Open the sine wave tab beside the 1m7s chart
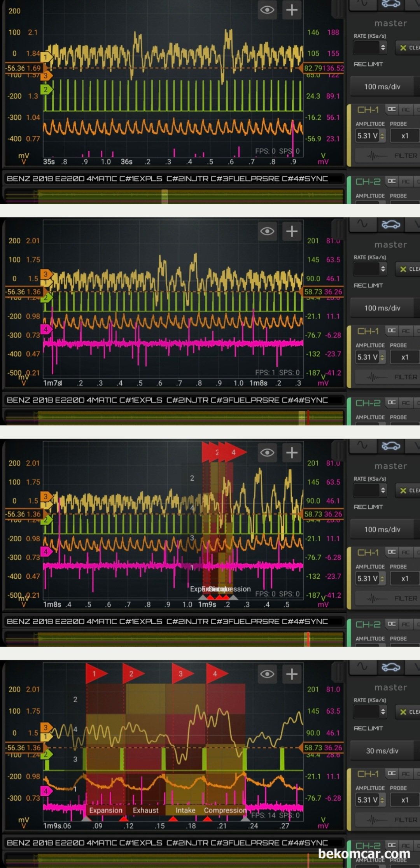The width and height of the screenshot is (420, 868). [362, 224]
